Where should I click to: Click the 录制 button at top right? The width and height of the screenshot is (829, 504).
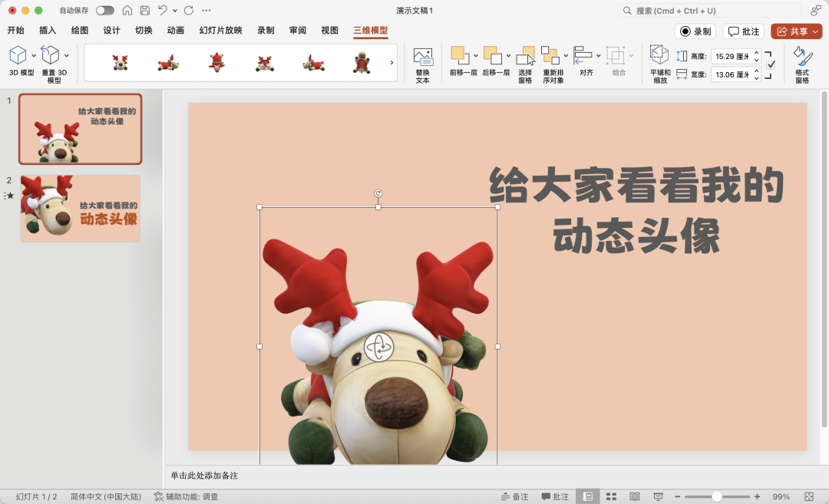tap(695, 31)
